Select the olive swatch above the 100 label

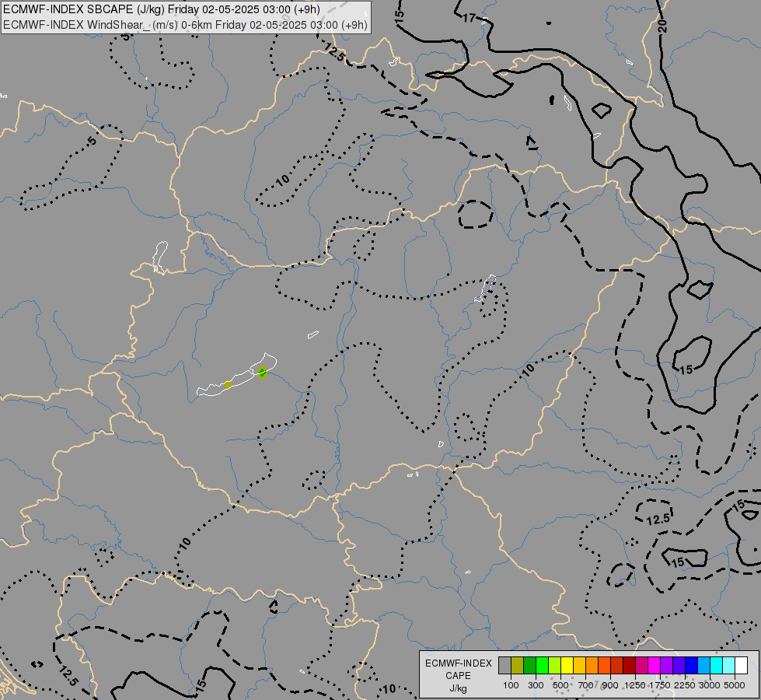518,666
